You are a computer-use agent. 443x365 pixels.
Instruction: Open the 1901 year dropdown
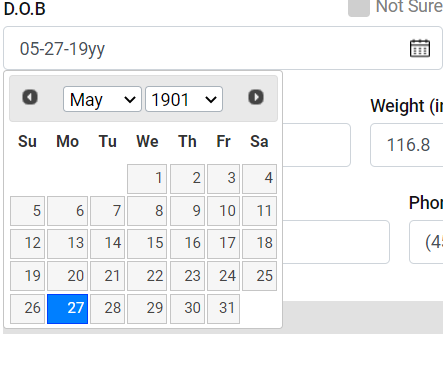click(184, 99)
